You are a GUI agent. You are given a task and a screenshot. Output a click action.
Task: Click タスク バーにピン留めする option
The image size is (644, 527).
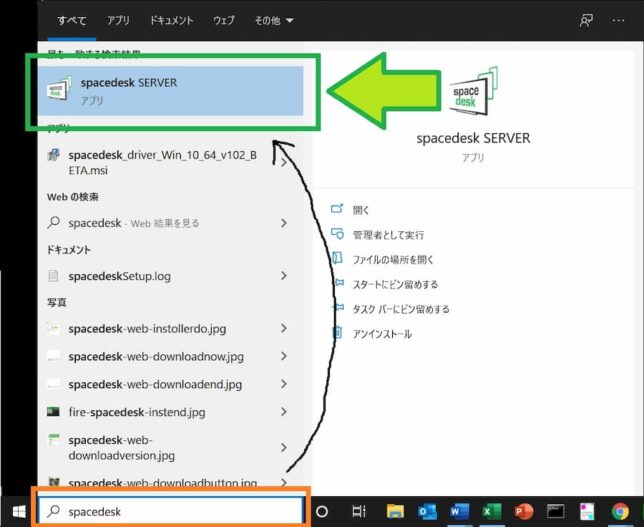[x=401, y=309]
